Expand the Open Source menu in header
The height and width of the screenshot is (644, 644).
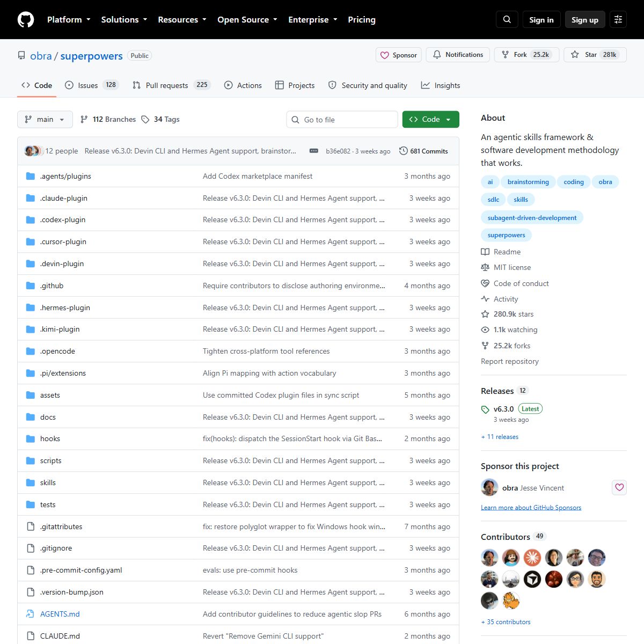247,19
